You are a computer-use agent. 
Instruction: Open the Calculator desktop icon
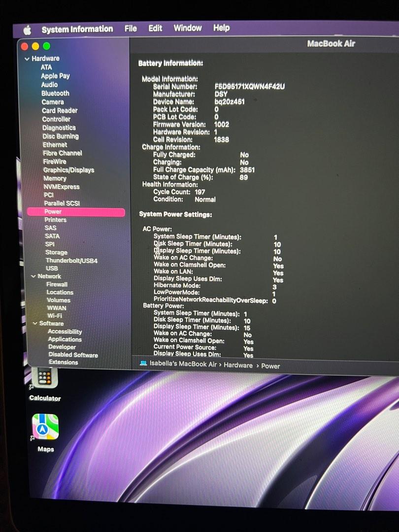pos(45,378)
